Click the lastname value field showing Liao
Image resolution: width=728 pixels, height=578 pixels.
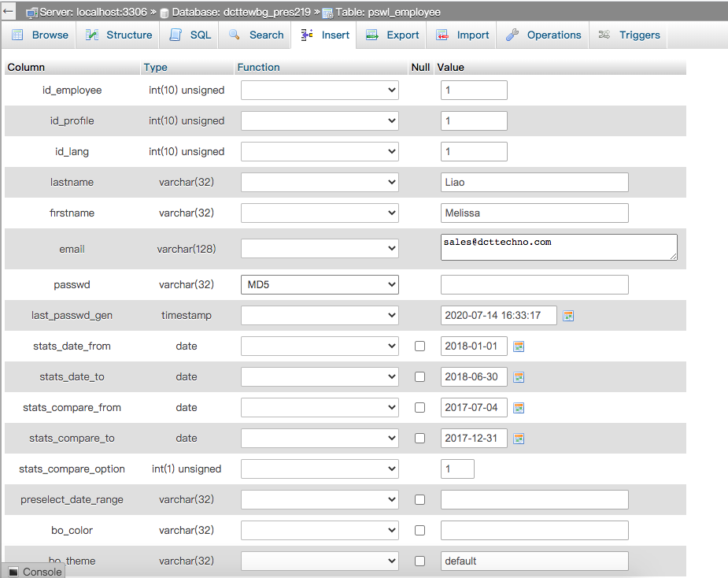[534, 182]
